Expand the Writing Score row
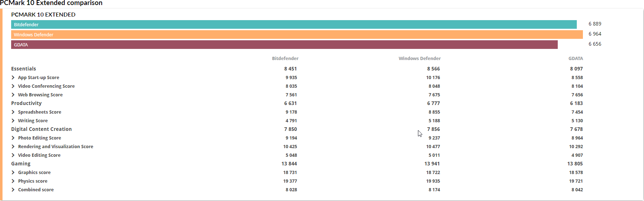The height and width of the screenshot is (201, 644). coord(13,121)
